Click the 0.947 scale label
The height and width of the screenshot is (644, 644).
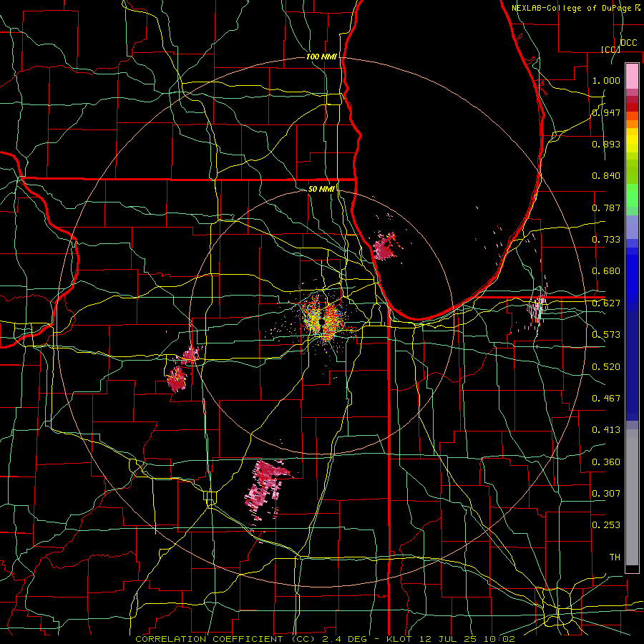tap(606, 112)
